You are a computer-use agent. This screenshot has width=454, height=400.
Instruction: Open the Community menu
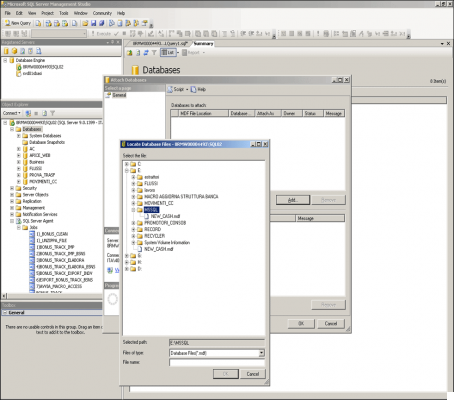102,13
